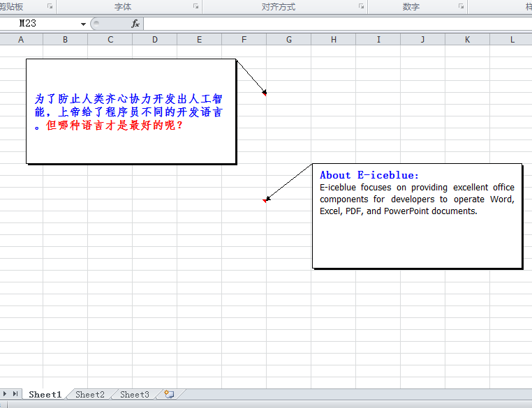
Task: Open the Clipboard group dialog launcher
Action: 50,6
